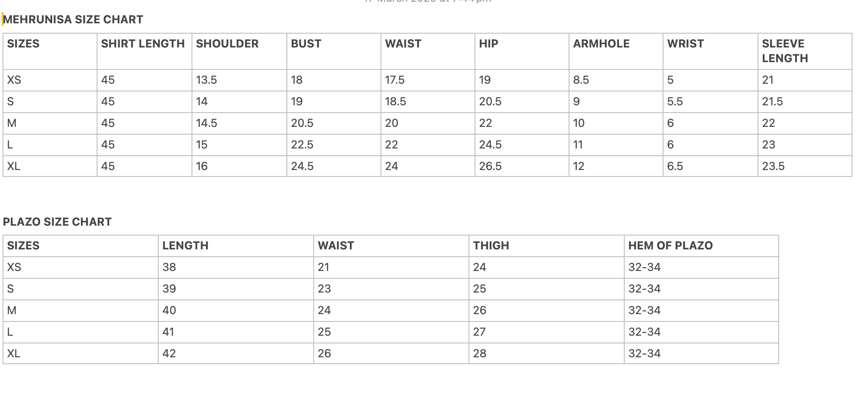Click the THIGH header in the plazo table
The height and width of the screenshot is (403, 868).
547,246
